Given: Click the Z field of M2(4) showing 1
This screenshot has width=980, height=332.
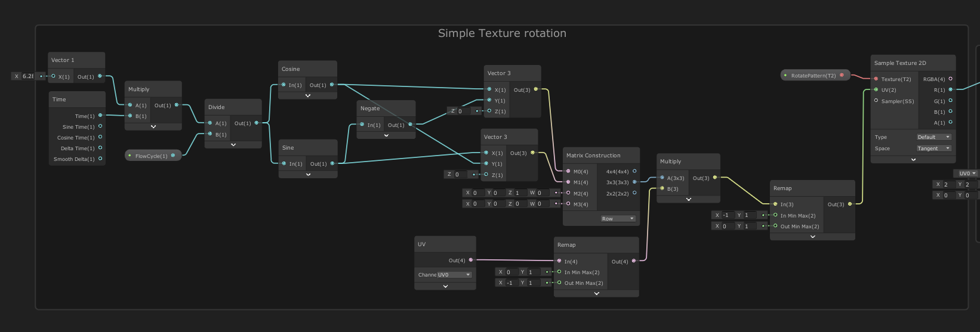Looking at the screenshot, I should [x=520, y=193].
